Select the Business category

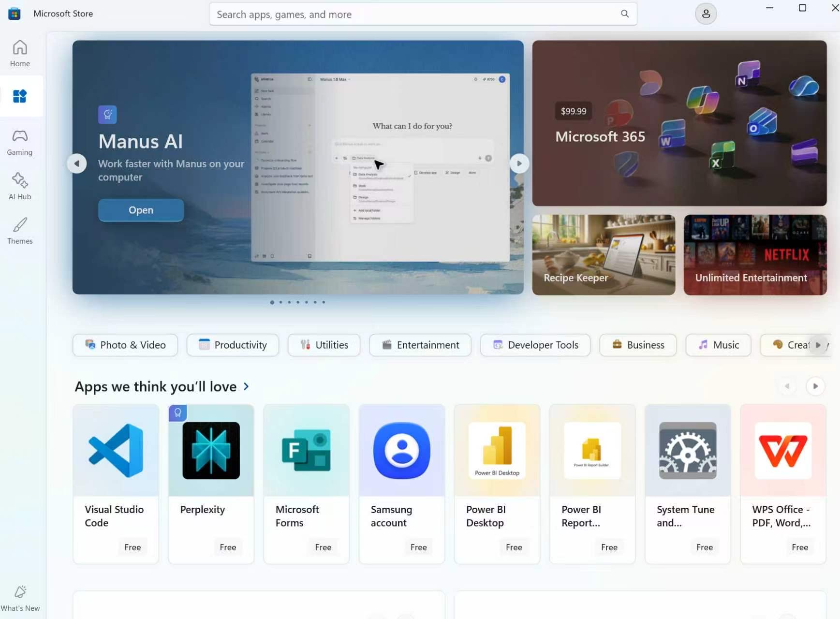click(638, 345)
